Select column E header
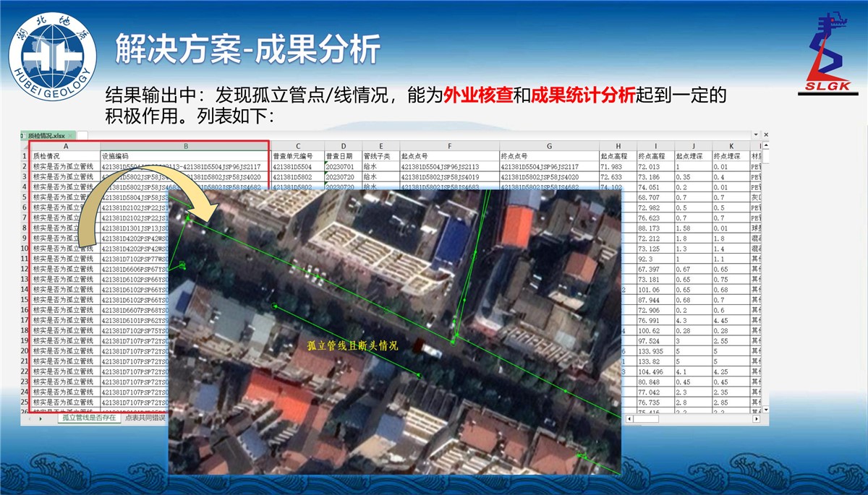 pyautogui.click(x=380, y=145)
